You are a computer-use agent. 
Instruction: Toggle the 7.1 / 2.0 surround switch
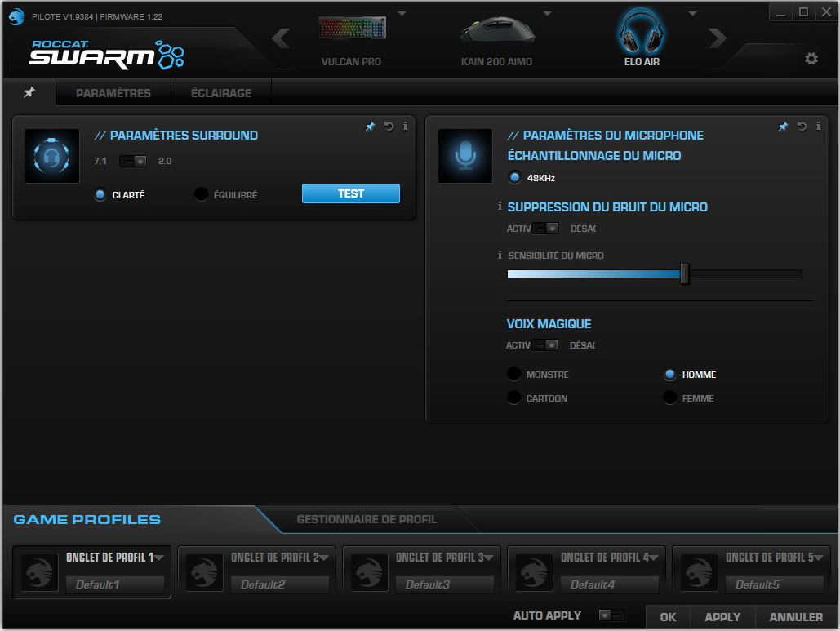[x=133, y=161]
